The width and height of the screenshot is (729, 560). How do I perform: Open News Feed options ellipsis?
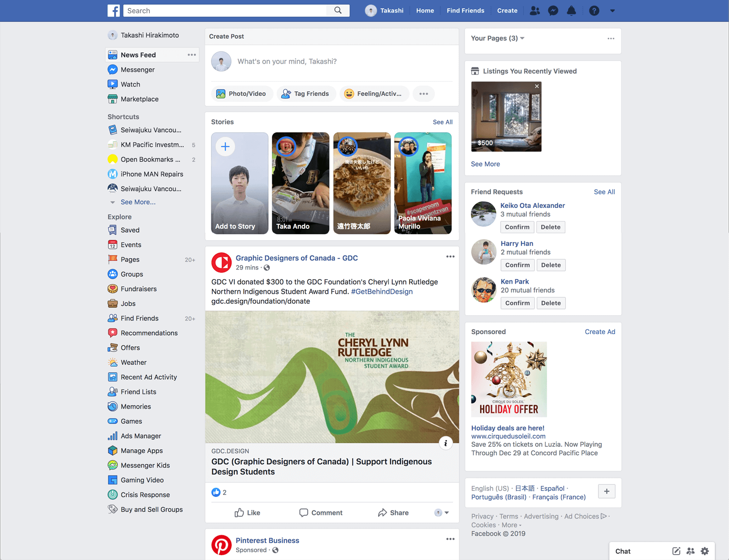pyautogui.click(x=192, y=55)
